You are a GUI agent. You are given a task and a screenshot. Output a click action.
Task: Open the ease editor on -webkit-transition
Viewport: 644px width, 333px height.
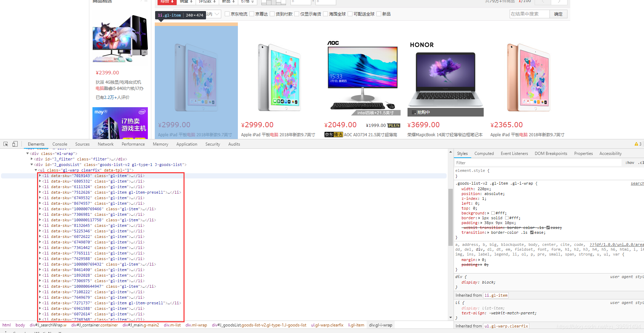[548, 228]
